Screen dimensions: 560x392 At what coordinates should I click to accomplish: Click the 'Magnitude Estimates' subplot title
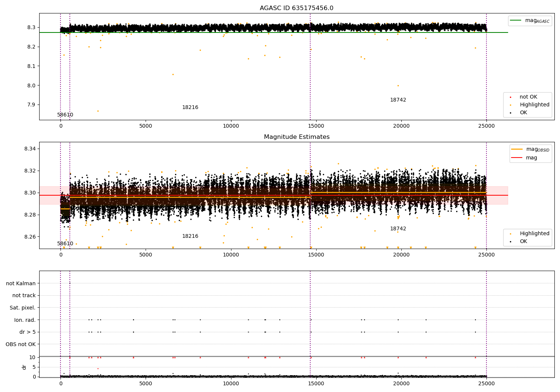296,137
